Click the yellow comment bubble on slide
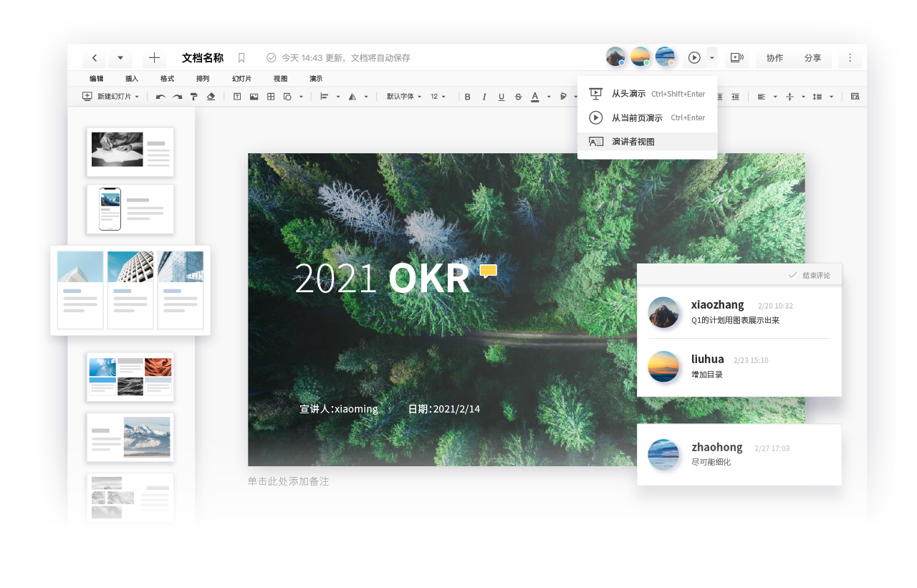This screenshot has height=588, width=917. pos(488,271)
